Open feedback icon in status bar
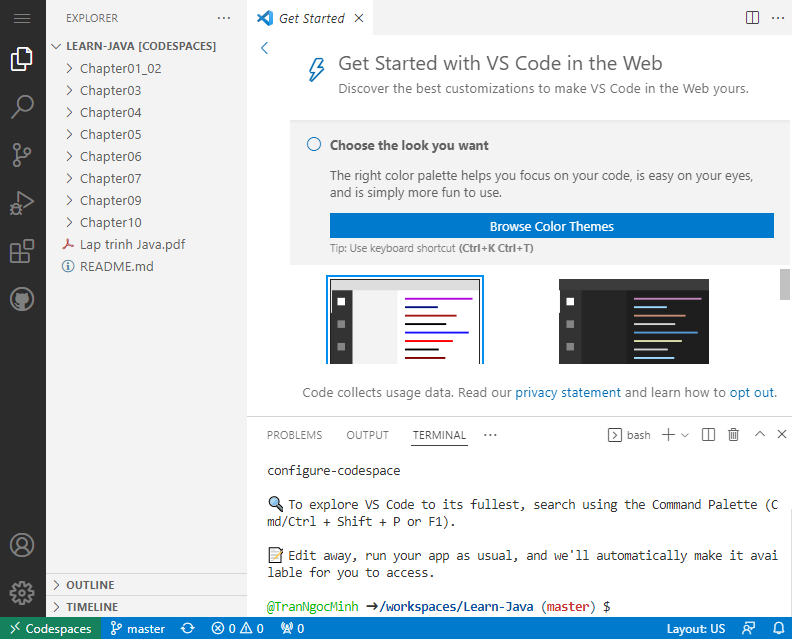Viewport: 792px width, 639px height. (x=749, y=628)
